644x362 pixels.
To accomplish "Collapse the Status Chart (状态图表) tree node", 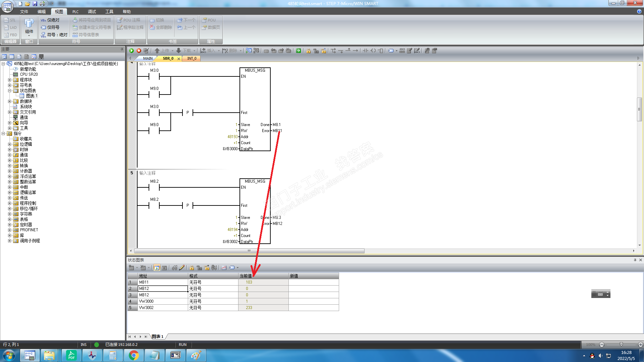I will [10, 90].
